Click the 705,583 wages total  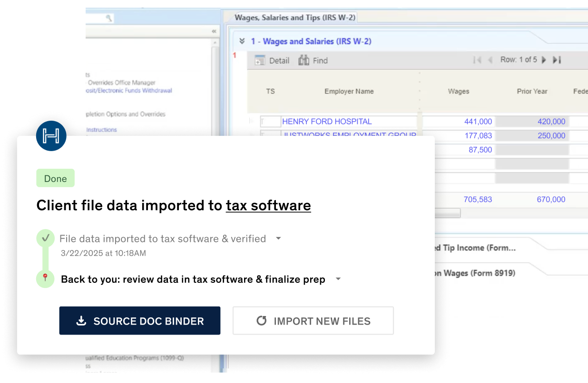478,200
